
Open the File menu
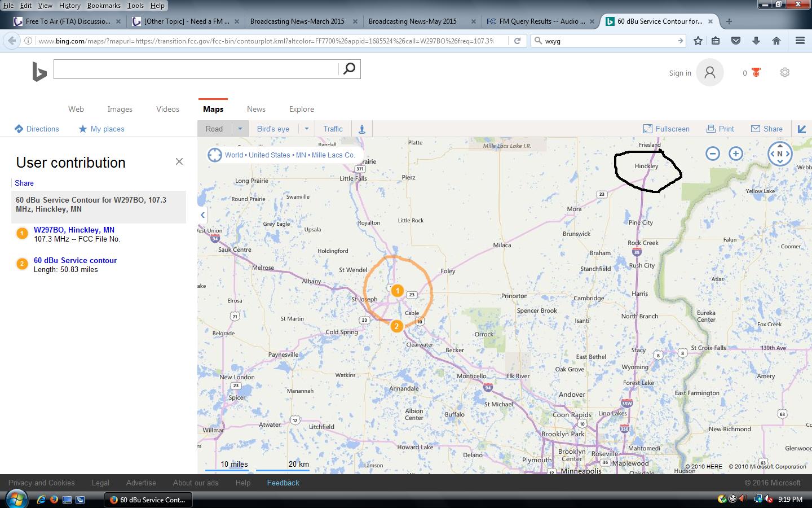(8, 5)
